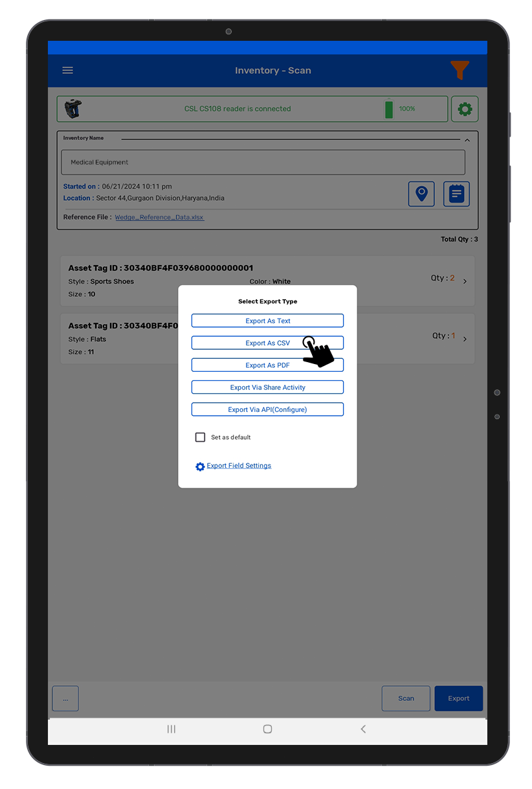The width and height of the screenshot is (532, 789).
Task: Select Export As Text option
Action: coord(267,321)
